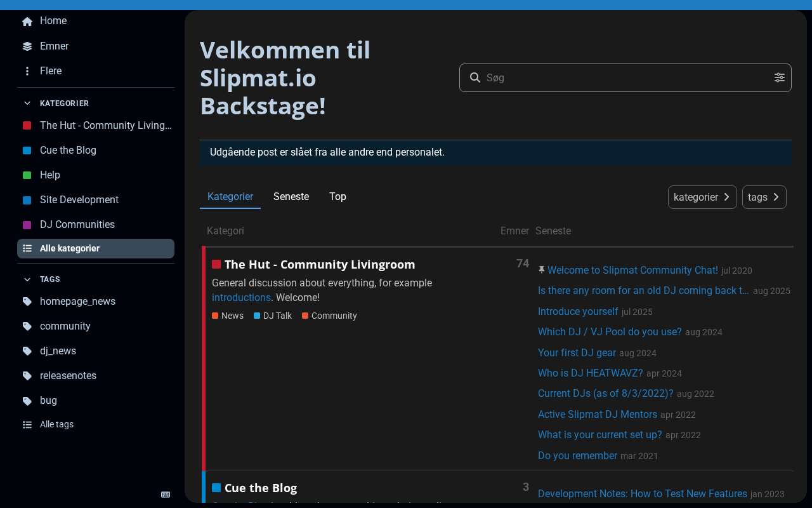Open the Introduce yourself topic
The width and height of the screenshot is (812, 508).
578,312
